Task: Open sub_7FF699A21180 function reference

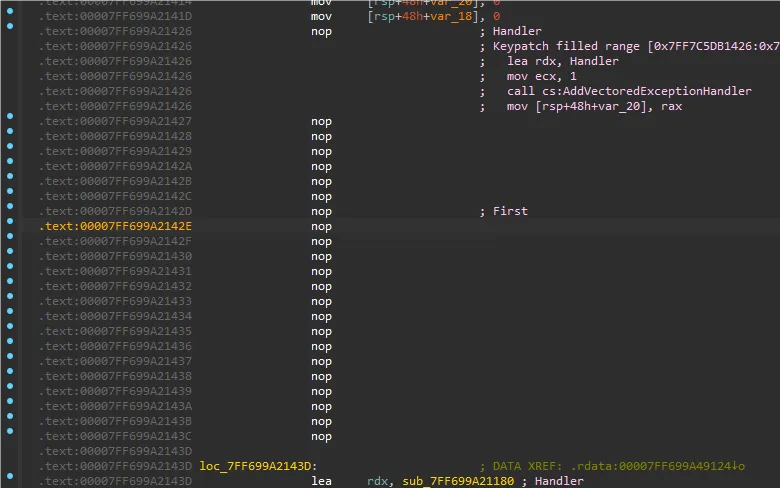Action: pyautogui.click(x=458, y=481)
